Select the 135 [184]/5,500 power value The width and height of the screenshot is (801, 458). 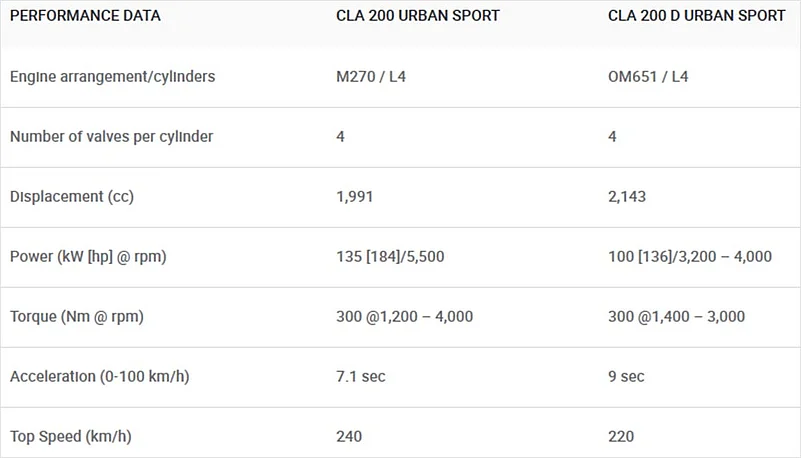point(390,256)
